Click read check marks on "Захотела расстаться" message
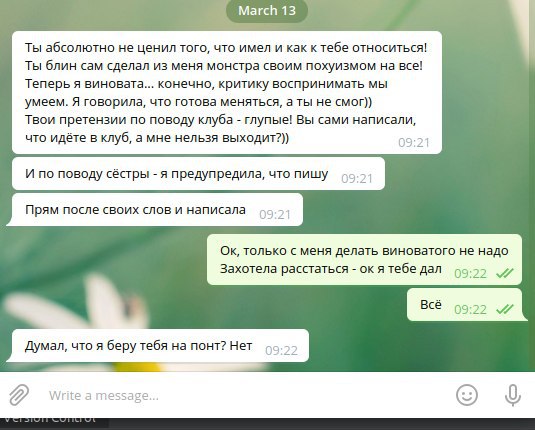Screen dimensions: 535x430 (x=505, y=273)
